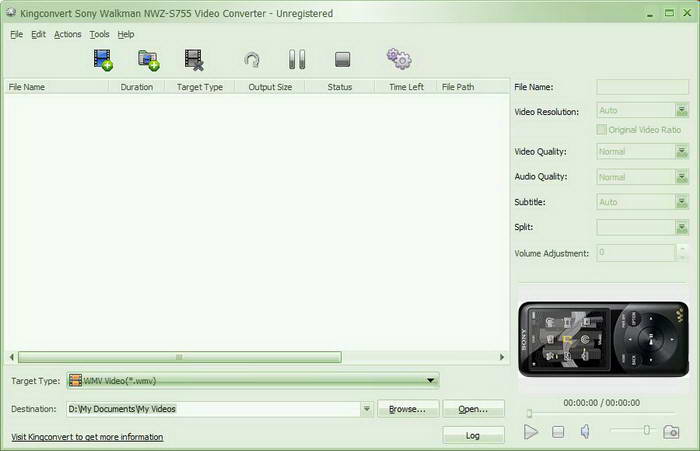
Task: Open the Tools menu
Action: click(x=99, y=34)
